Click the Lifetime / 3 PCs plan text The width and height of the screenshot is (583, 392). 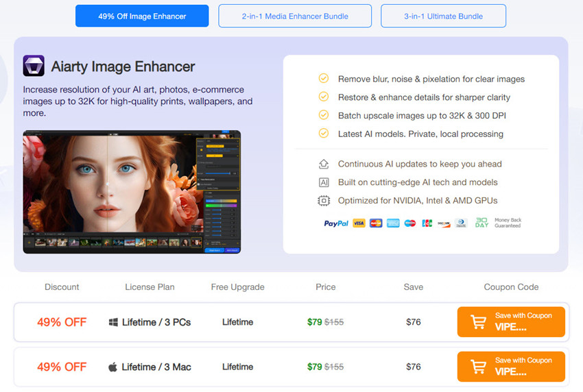pyautogui.click(x=156, y=322)
